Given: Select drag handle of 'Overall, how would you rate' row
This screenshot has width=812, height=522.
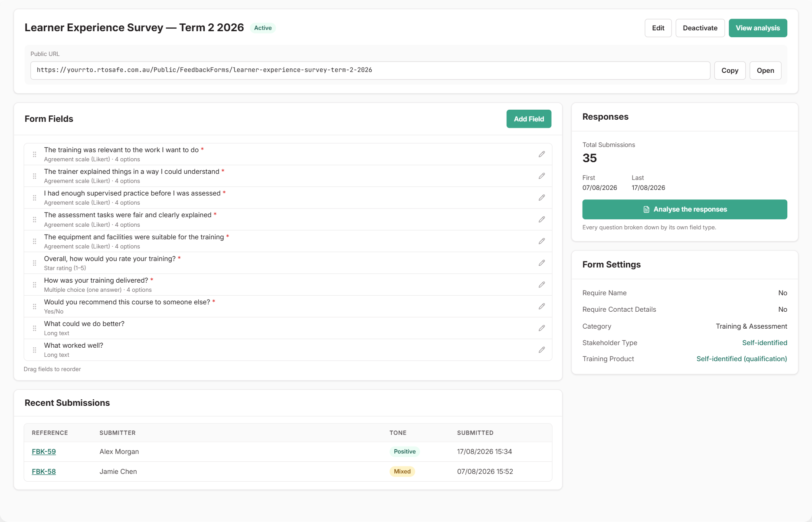Looking at the screenshot, I should (x=35, y=263).
